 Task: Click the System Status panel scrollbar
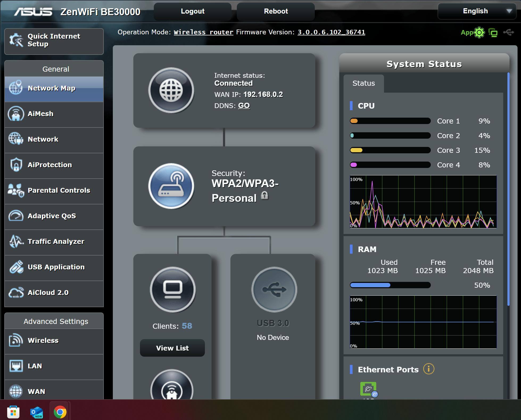click(508, 190)
